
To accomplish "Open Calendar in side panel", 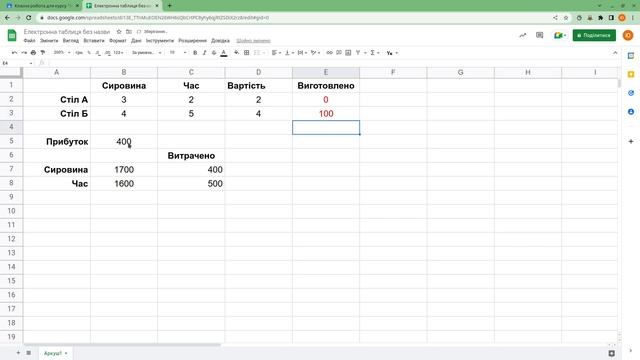I will tap(631, 56).
